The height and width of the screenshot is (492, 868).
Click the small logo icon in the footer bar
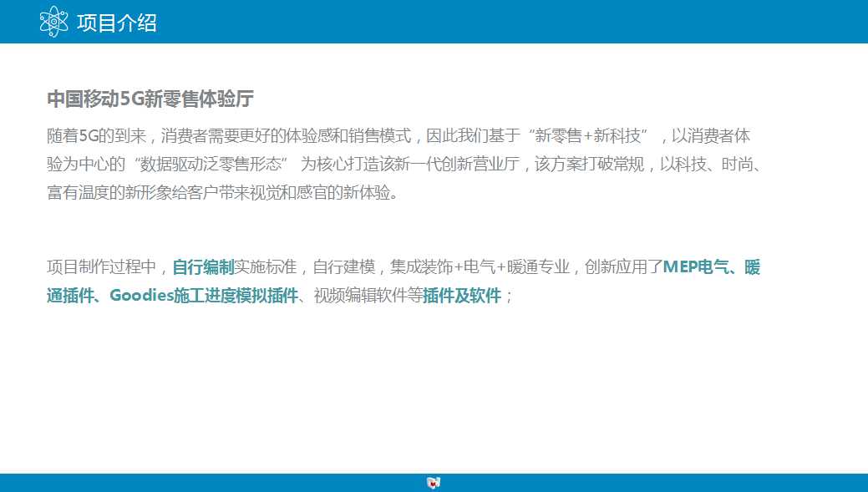click(x=433, y=482)
